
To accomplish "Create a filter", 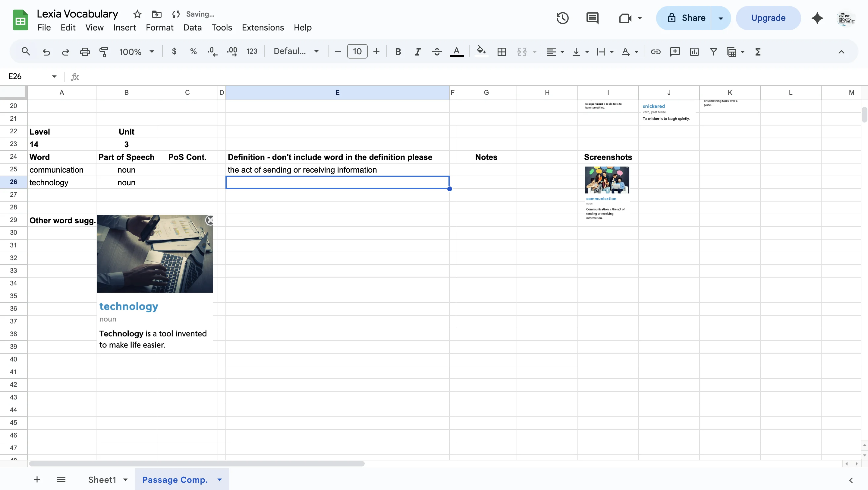I will tap(713, 51).
